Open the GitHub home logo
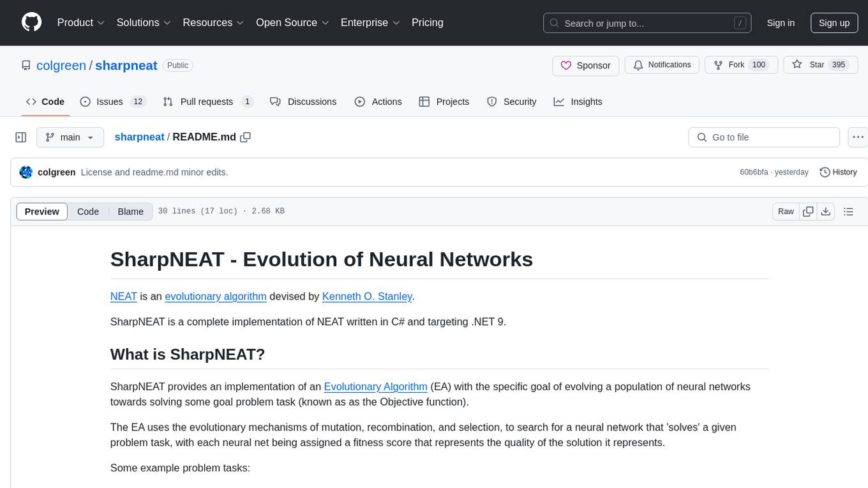 click(31, 22)
